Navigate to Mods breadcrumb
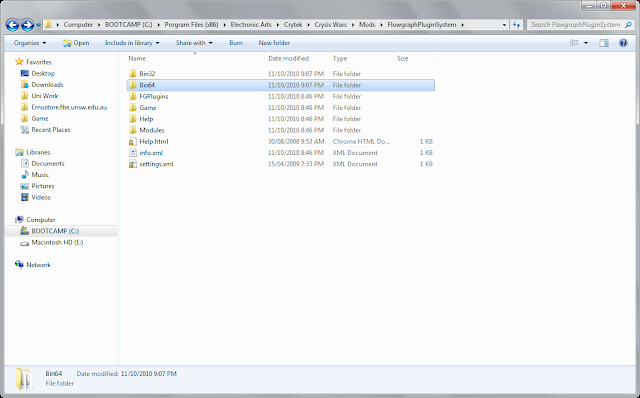Screen dimensions: 640x398 click(367, 25)
